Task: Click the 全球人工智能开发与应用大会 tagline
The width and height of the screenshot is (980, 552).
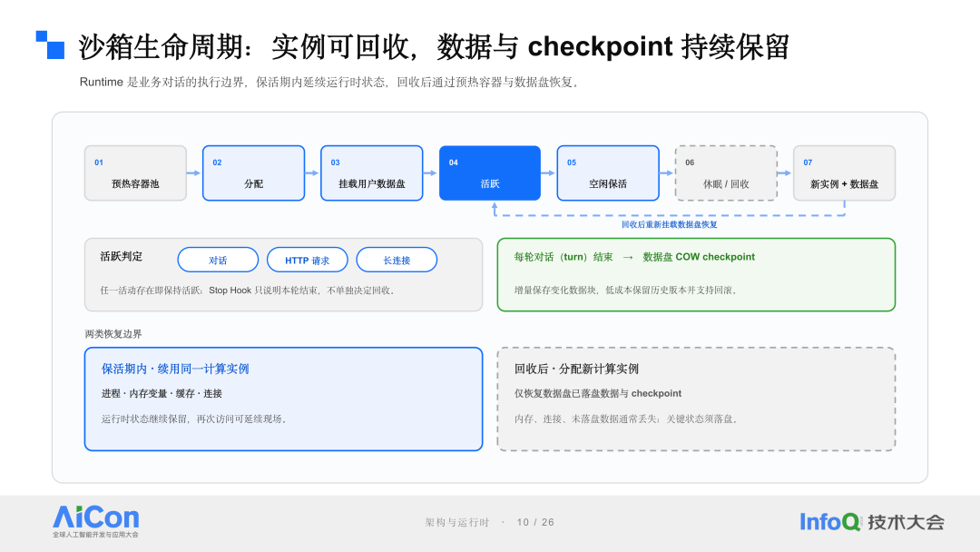Action: point(95,535)
